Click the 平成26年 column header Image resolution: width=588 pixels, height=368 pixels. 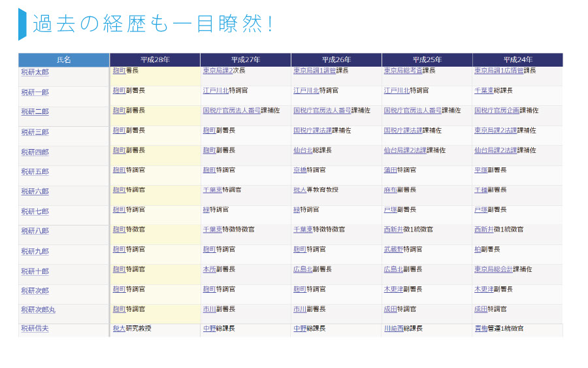(x=336, y=59)
